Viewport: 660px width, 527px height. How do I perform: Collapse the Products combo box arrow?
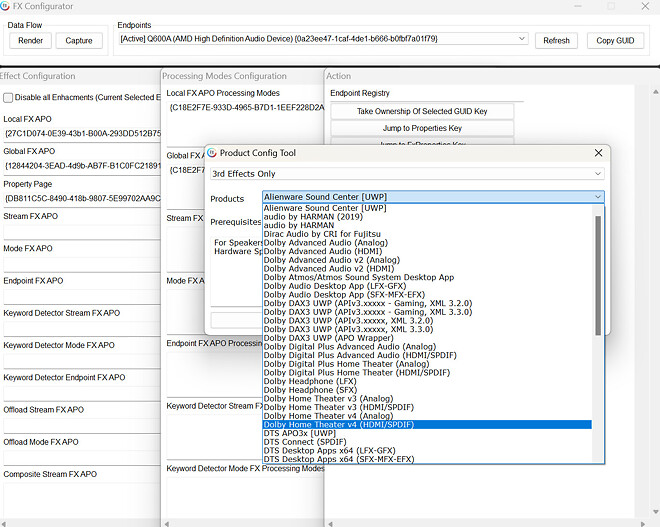coord(597,198)
